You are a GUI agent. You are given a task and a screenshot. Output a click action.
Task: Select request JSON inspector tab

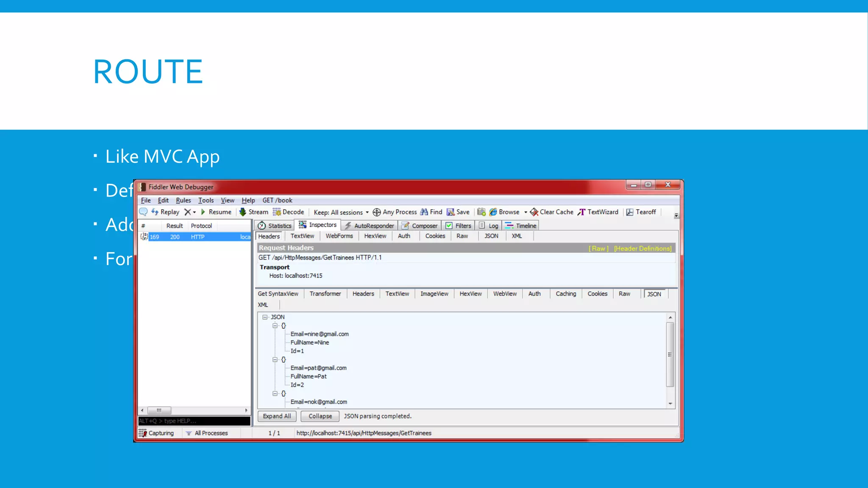tap(491, 236)
